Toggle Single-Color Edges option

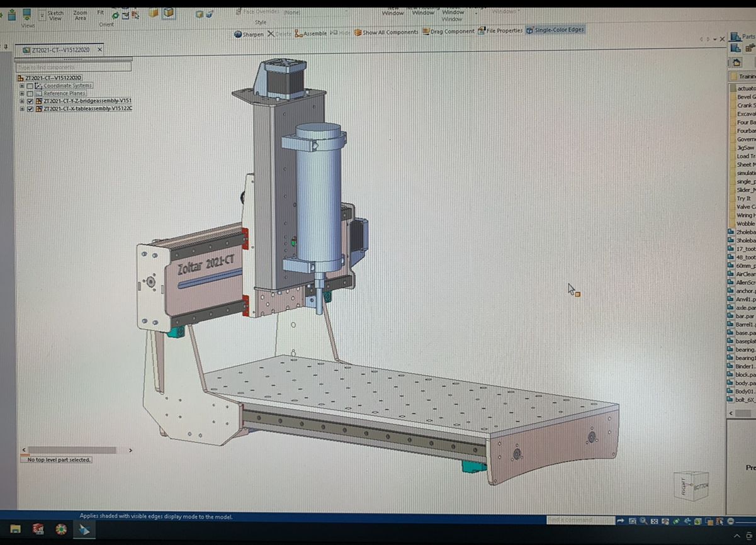pyautogui.click(x=555, y=30)
